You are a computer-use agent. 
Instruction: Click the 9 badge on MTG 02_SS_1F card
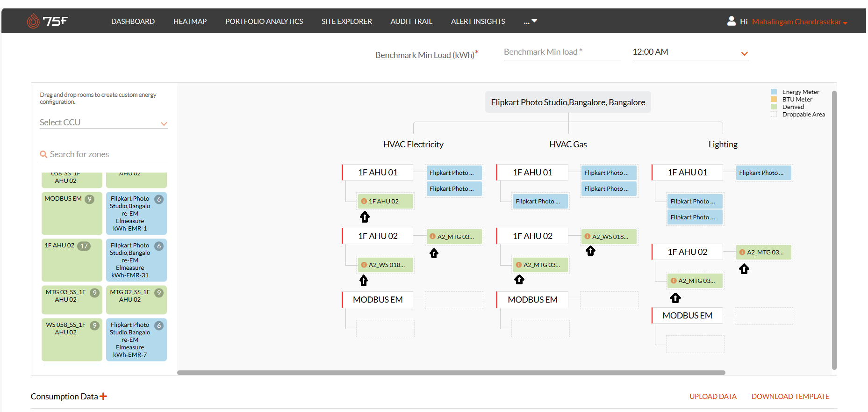(x=159, y=293)
